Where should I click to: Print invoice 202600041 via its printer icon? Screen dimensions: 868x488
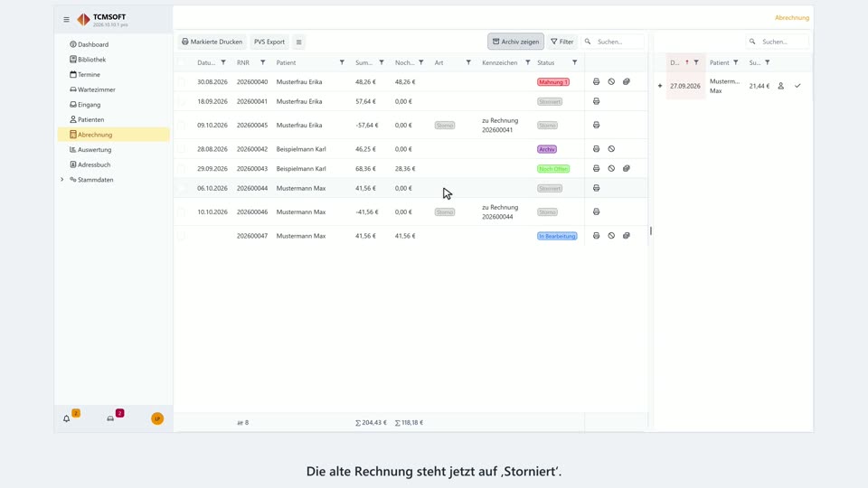tap(596, 101)
